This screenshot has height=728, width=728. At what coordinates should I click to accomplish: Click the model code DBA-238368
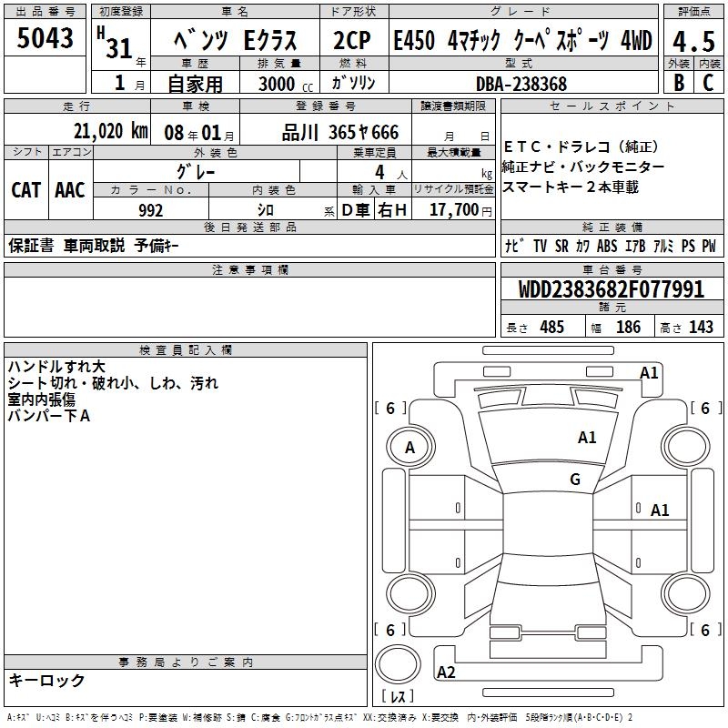(521, 84)
